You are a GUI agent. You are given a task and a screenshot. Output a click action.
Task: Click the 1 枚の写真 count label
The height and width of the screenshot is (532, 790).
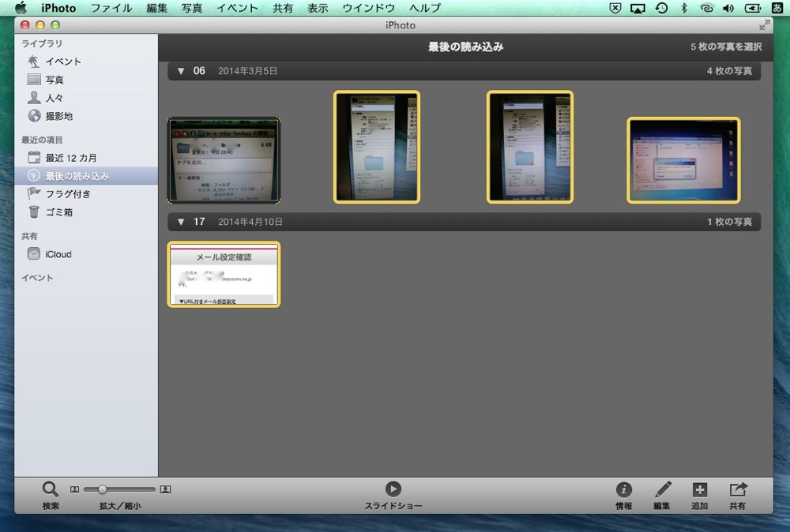tap(729, 222)
